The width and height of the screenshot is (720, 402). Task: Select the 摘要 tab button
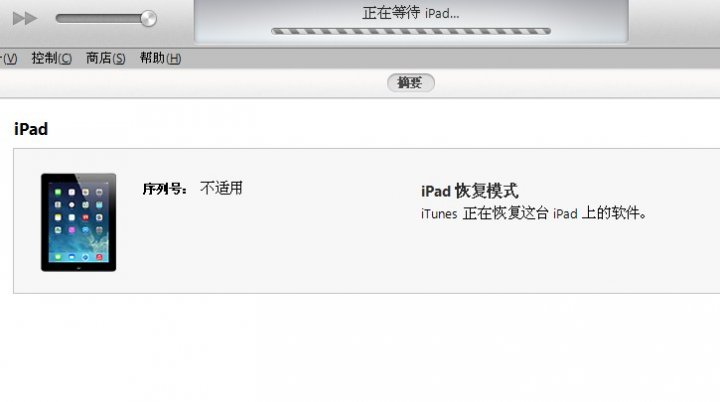point(411,83)
